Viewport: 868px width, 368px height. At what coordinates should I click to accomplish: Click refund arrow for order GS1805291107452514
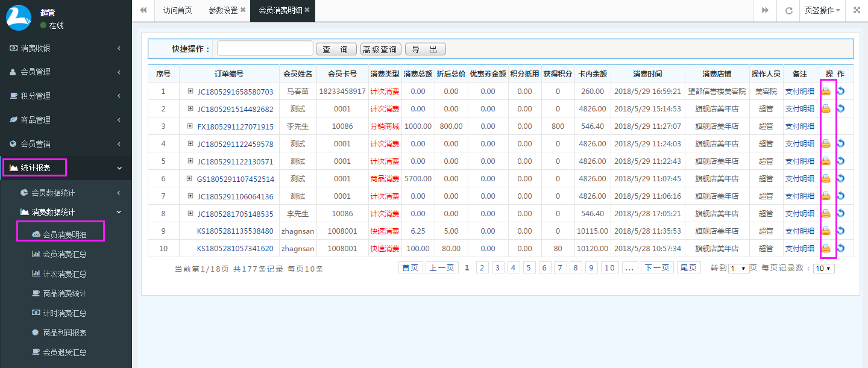click(841, 179)
